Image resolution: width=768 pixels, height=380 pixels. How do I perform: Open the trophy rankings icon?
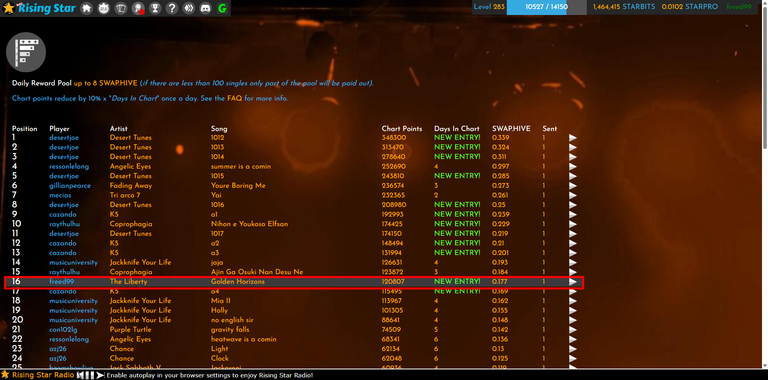coord(154,8)
